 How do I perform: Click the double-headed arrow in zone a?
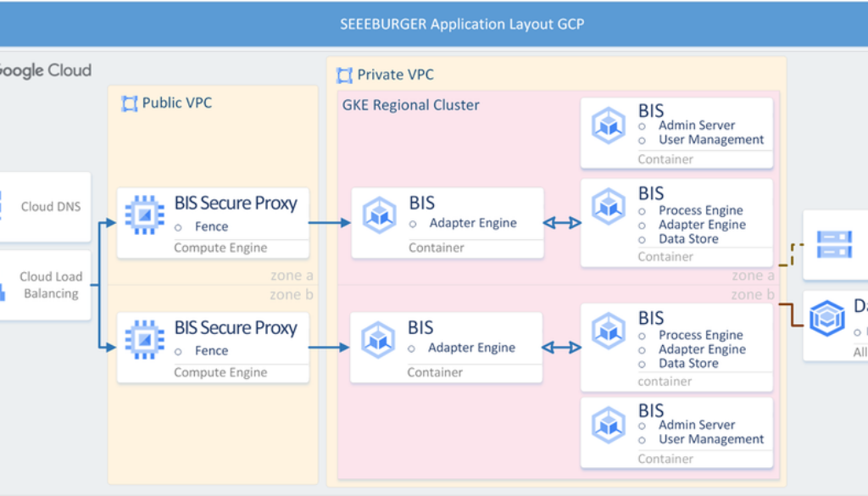[x=562, y=223]
